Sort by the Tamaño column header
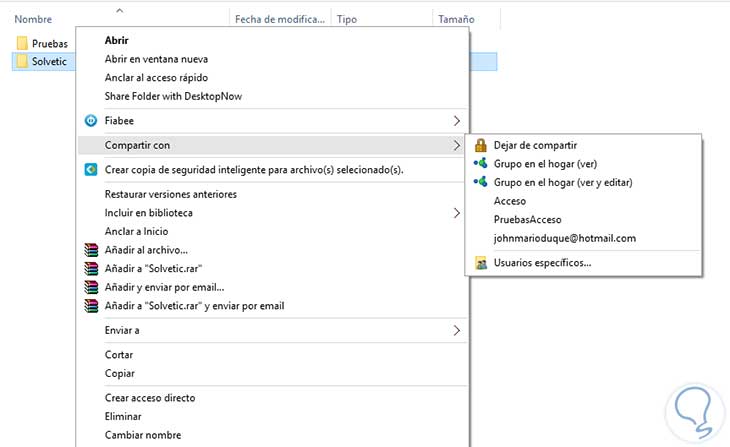The height and width of the screenshot is (447, 730). coord(456,19)
